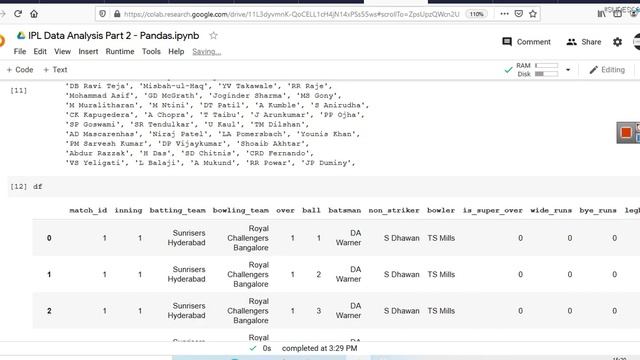Click the non_striker column header

tap(394, 210)
